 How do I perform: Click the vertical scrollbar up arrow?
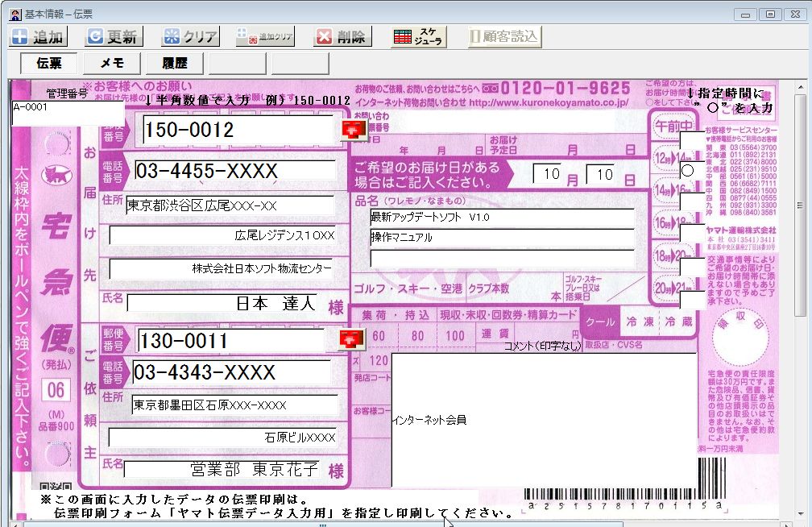tap(801, 87)
